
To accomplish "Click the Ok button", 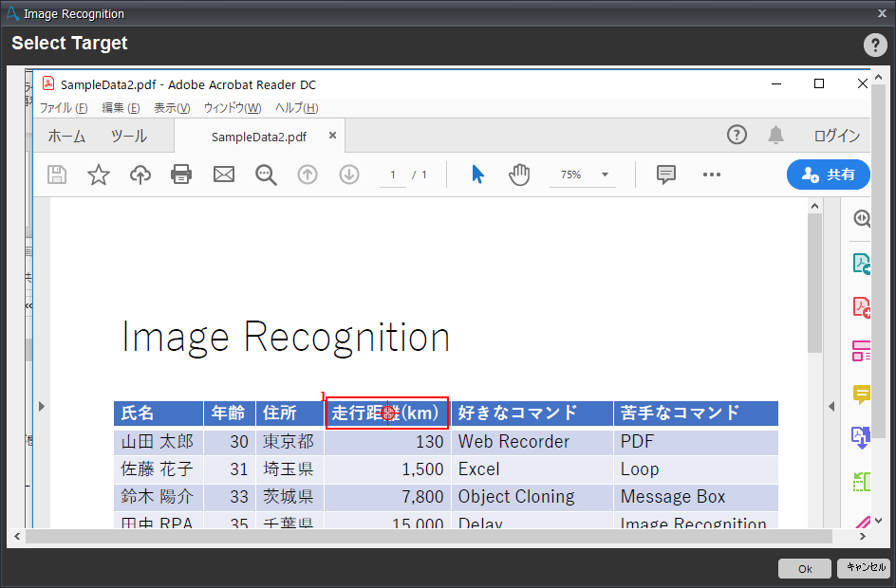I will point(805,569).
